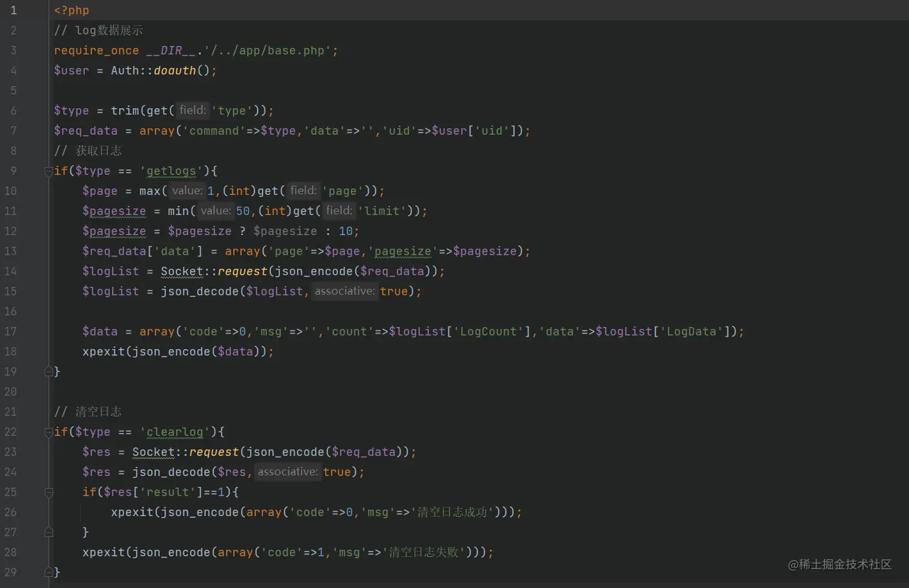Click the 'getlogs' string literal
Image resolution: width=909 pixels, height=588 pixels.
pos(171,171)
